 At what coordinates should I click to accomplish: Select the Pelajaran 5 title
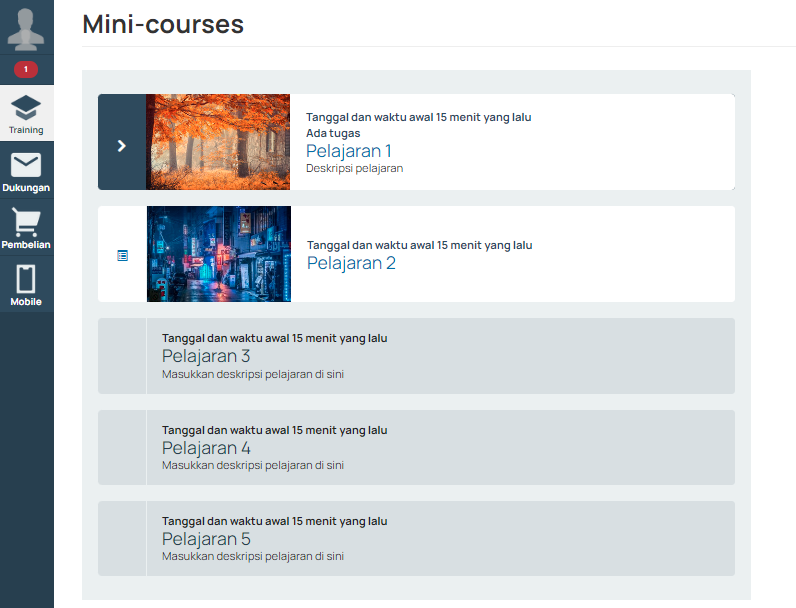pos(206,538)
